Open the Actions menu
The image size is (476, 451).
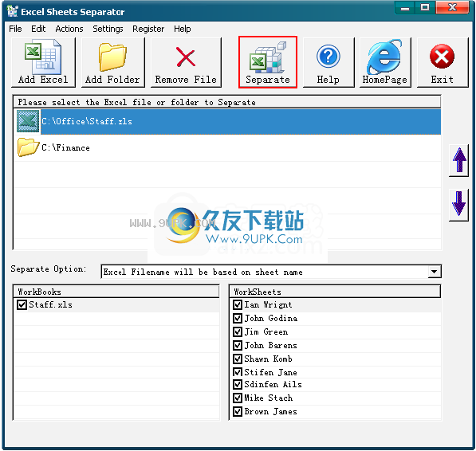coord(69,29)
